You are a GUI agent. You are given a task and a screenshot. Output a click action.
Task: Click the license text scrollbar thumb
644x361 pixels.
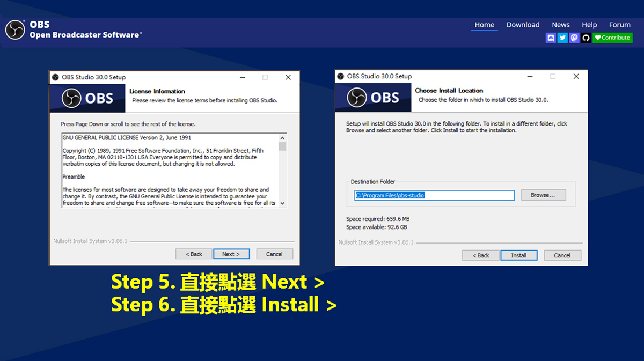click(x=282, y=146)
